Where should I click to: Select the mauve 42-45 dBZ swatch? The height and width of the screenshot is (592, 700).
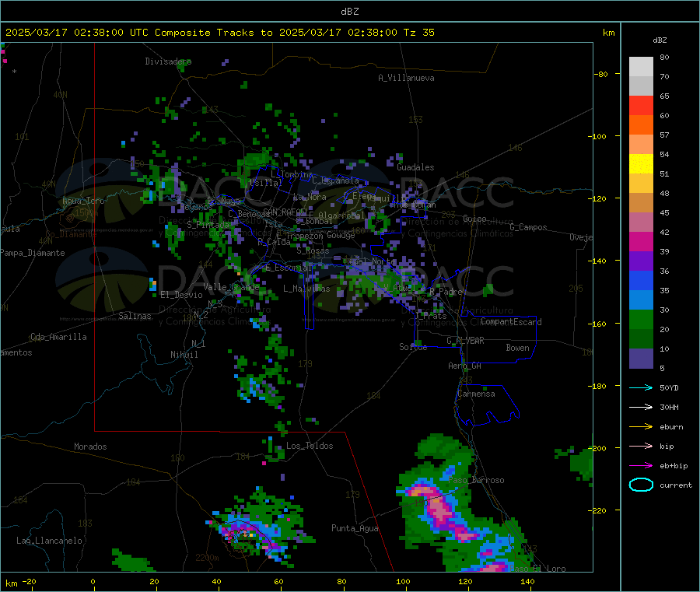tap(641, 222)
